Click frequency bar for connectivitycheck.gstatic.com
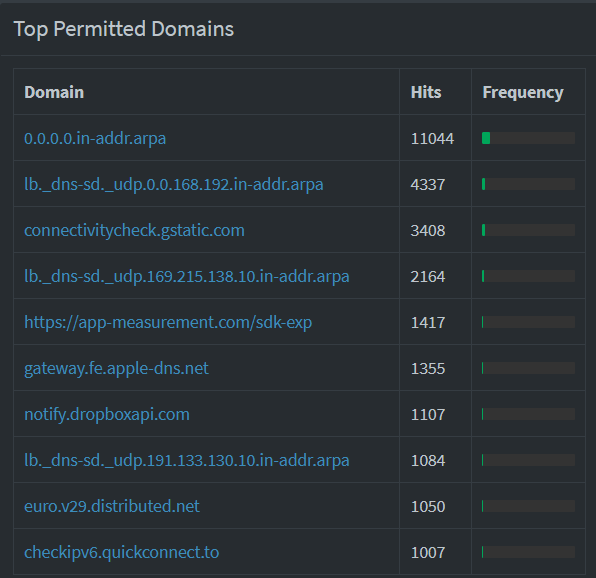This screenshot has height=578, width=596. pyautogui.click(x=528, y=230)
